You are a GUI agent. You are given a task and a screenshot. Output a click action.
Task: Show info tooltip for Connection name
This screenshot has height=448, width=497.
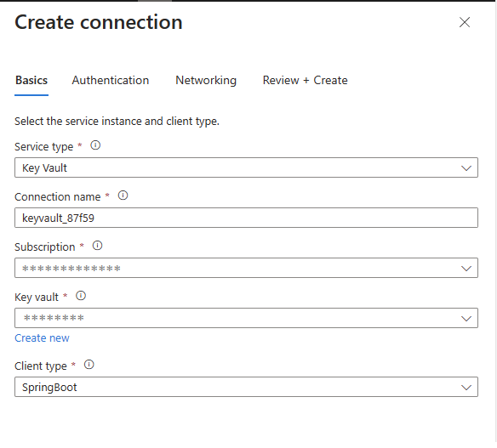(123, 196)
